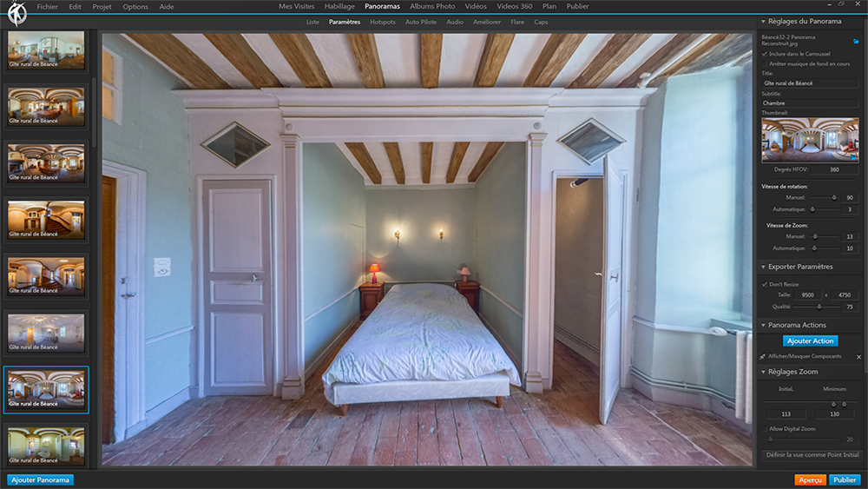Click the Taille width field showing 9500
Viewport: 868px width, 489px height.
pyautogui.click(x=807, y=295)
